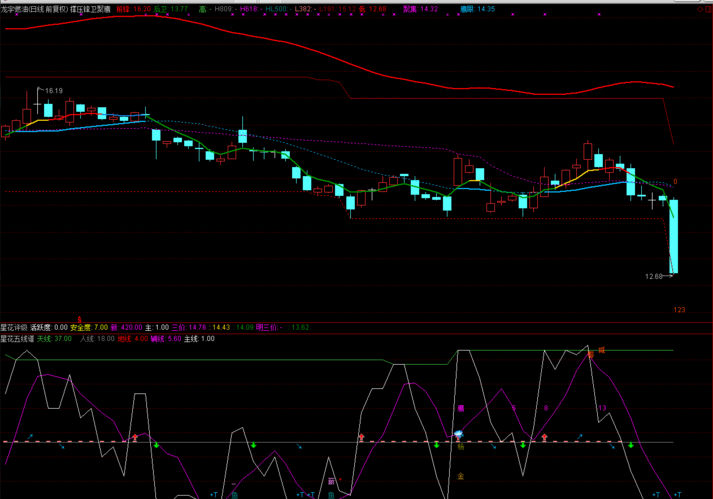Image resolution: width=713 pixels, height=499 pixels.
Task: Click the 12.68 low price label near last candle
Action: (654, 276)
